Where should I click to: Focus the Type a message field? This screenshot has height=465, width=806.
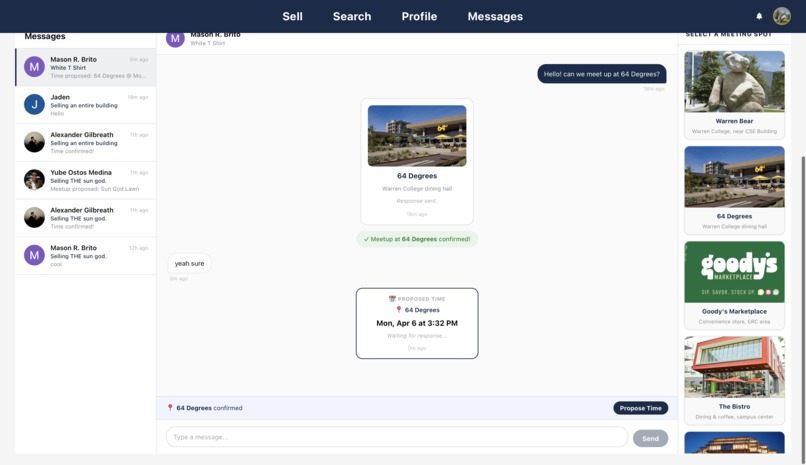pyautogui.click(x=397, y=437)
